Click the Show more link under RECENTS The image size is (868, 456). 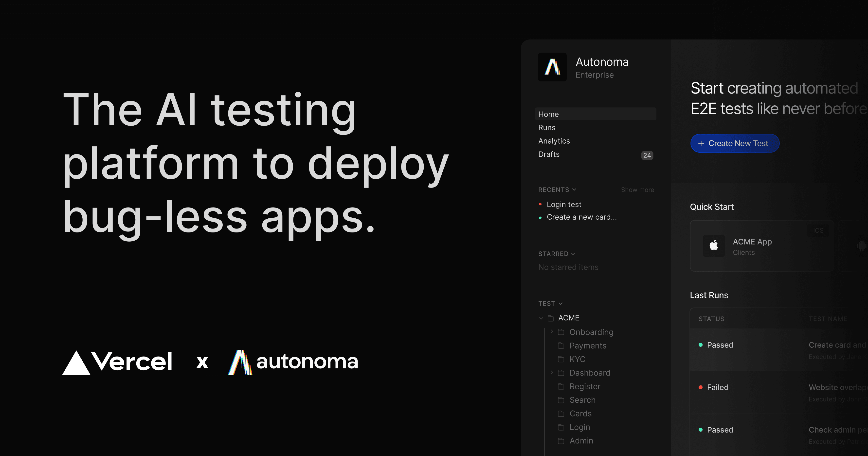click(637, 190)
